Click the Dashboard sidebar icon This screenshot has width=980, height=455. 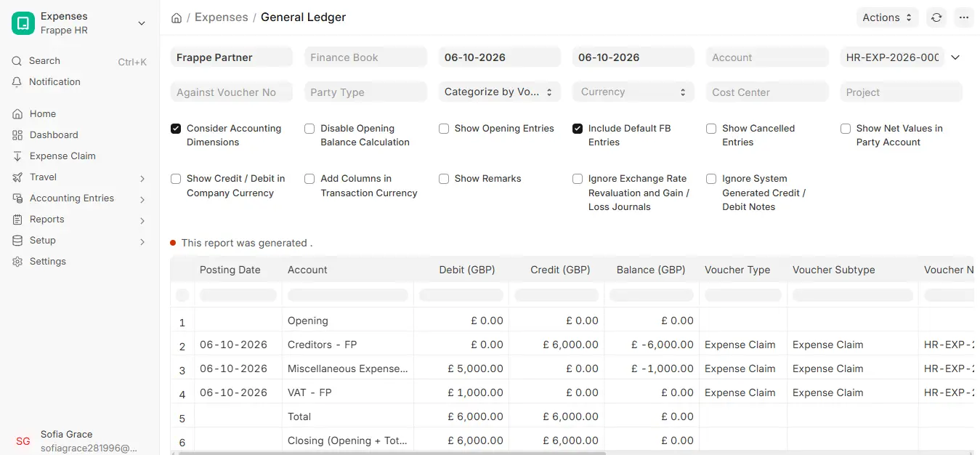[17, 135]
